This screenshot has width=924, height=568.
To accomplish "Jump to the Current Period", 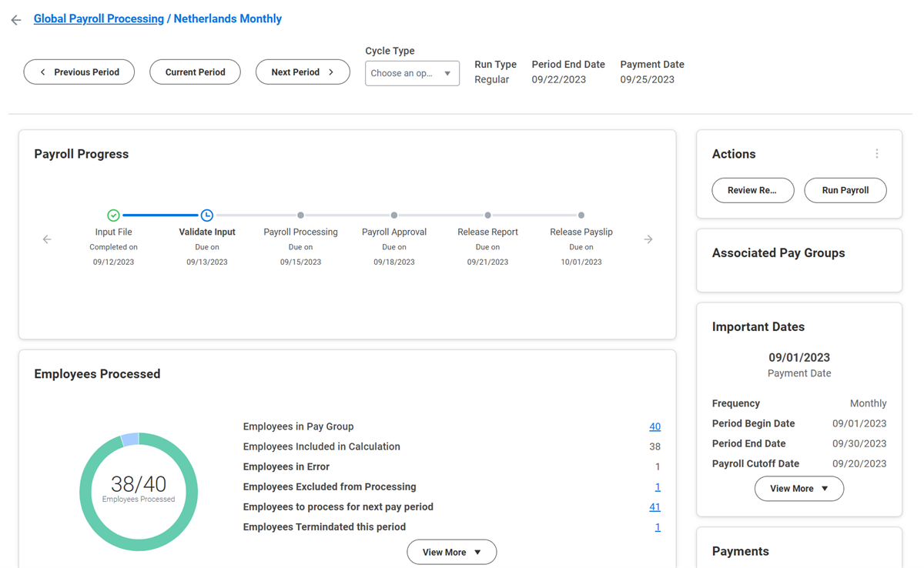I will click(x=195, y=72).
